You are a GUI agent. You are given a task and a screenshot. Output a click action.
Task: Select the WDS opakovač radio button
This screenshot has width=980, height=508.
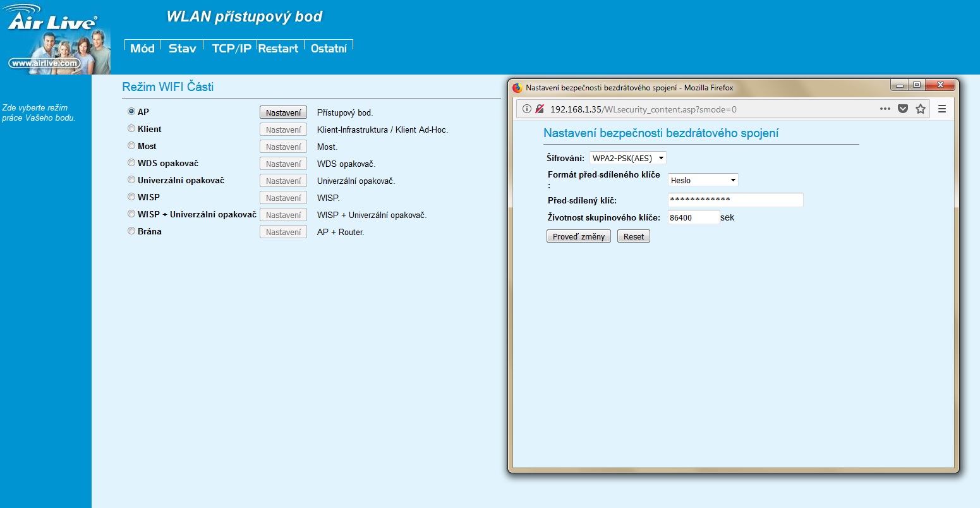click(x=131, y=162)
